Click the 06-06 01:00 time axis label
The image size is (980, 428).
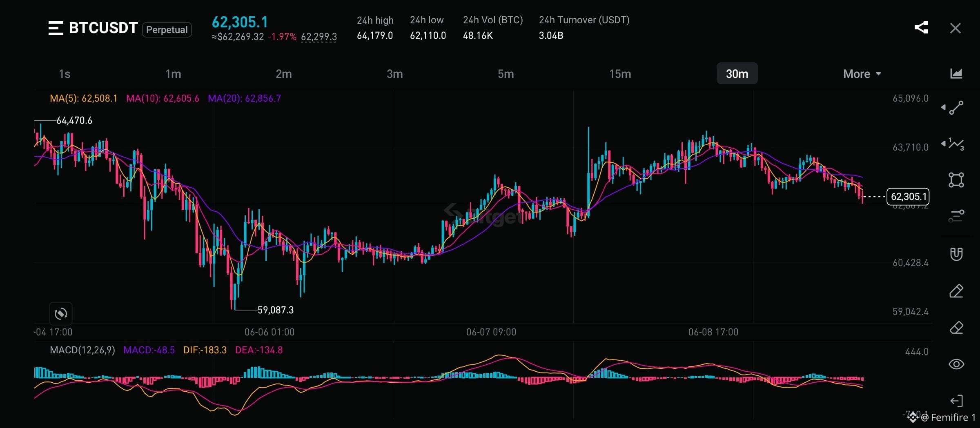point(269,332)
